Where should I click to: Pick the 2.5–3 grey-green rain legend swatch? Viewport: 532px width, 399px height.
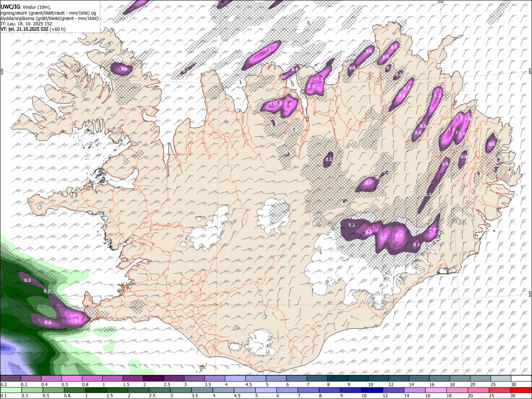[x=160, y=390]
